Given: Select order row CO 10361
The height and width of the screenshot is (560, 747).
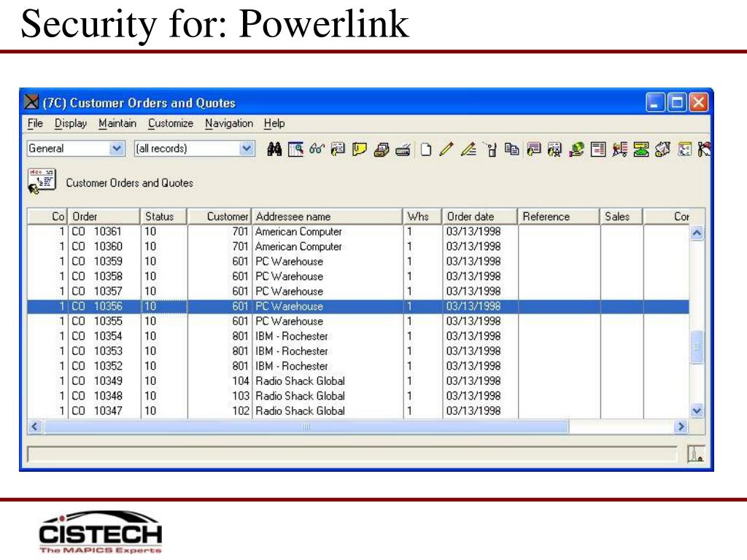Looking at the screenshot, I should 357,231.
